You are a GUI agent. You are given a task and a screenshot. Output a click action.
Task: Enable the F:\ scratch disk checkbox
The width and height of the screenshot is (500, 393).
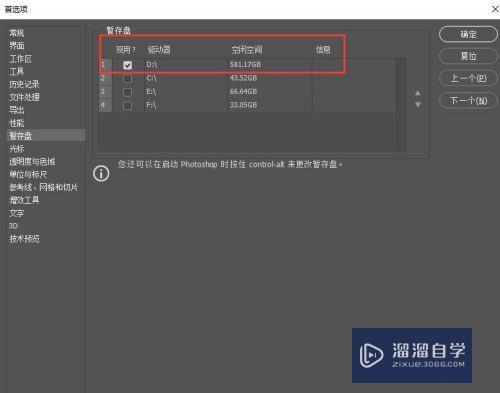pos(127,106)
